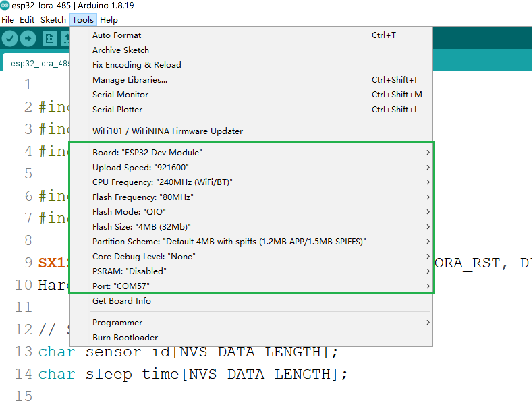Image resolution: width=532 pixels, height=403 pixels.
Task: Click line number 12 in the gutter
Action: (24, 329)
